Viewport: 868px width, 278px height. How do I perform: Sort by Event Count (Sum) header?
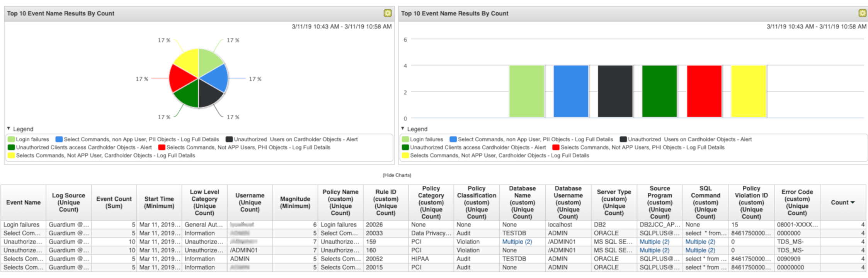114,202
